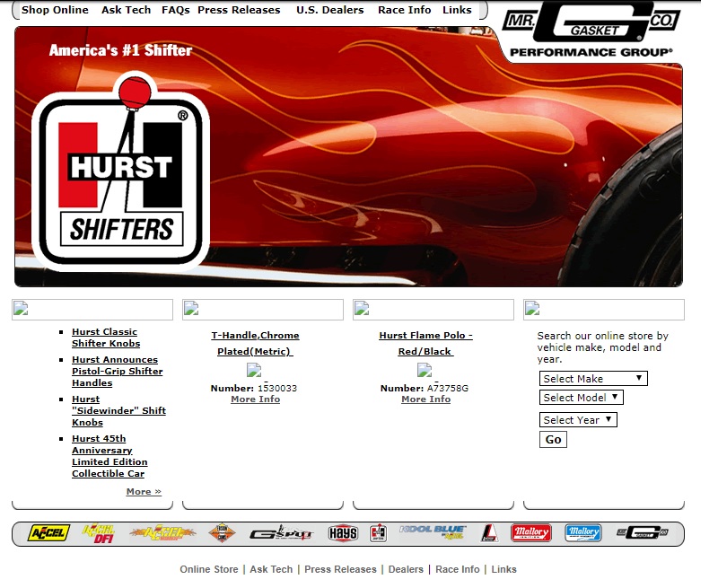Viewport: 718px width, 588px height.
Task: Expand the Select Year dropdown
Action: click(x=578, y=420)
